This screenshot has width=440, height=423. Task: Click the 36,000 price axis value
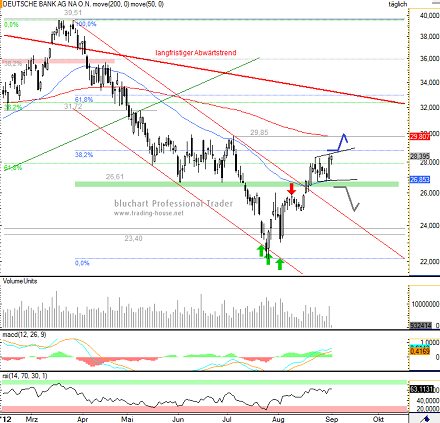(x=430, y=59)
